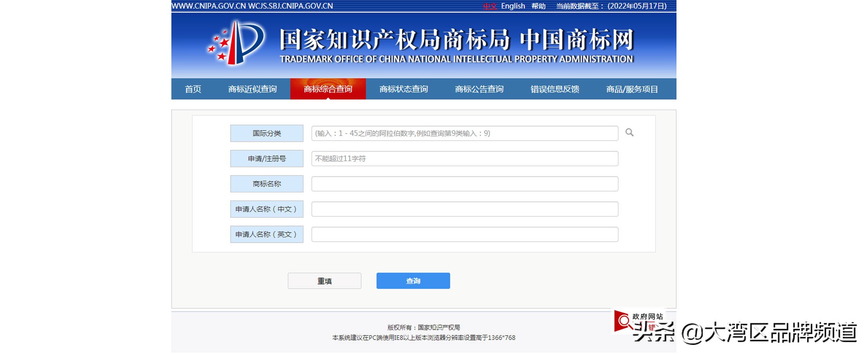Screen dimensions: 868x354
Task: Switch language to 中文
Action: point(490,6)
